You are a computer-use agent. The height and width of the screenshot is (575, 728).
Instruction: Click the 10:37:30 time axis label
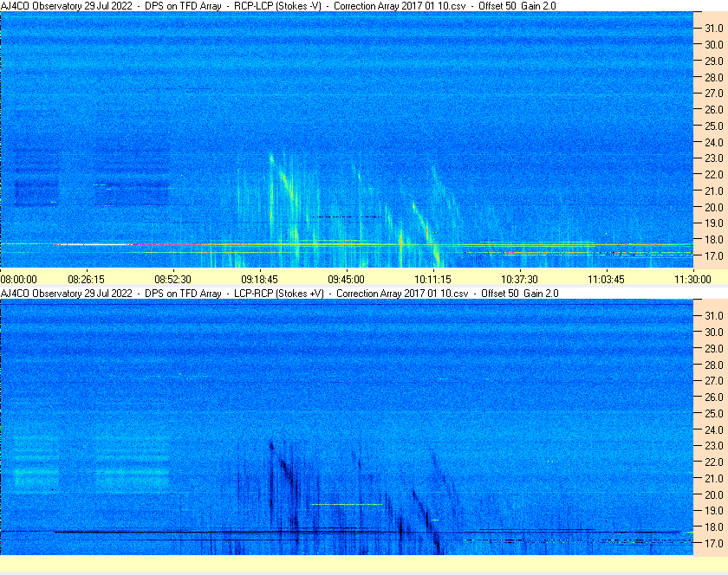coord(519,280)
